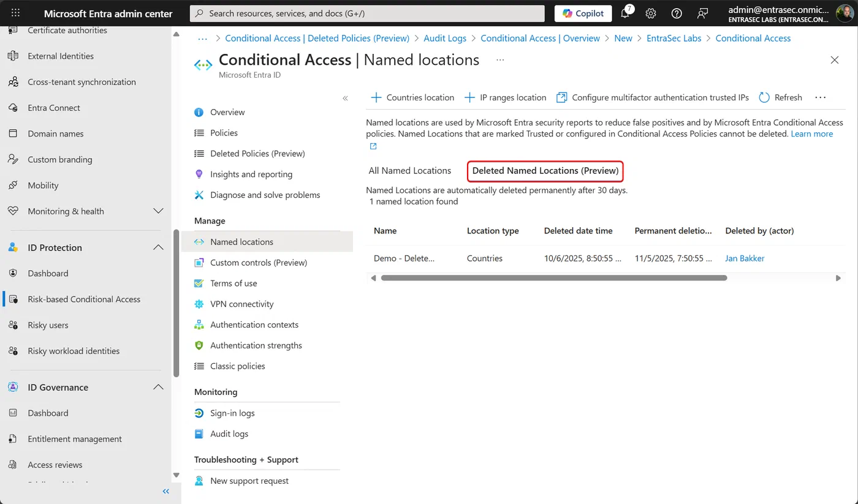Switch to All Named Locations tab
The image size is (858, 504).
pyautogui.click(x=410, y=171)
